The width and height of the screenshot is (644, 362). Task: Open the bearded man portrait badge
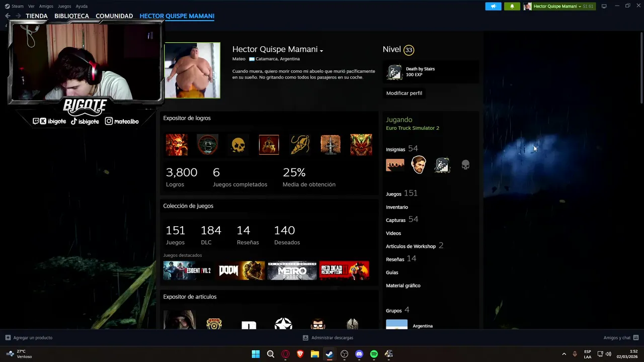coord(419,164)
